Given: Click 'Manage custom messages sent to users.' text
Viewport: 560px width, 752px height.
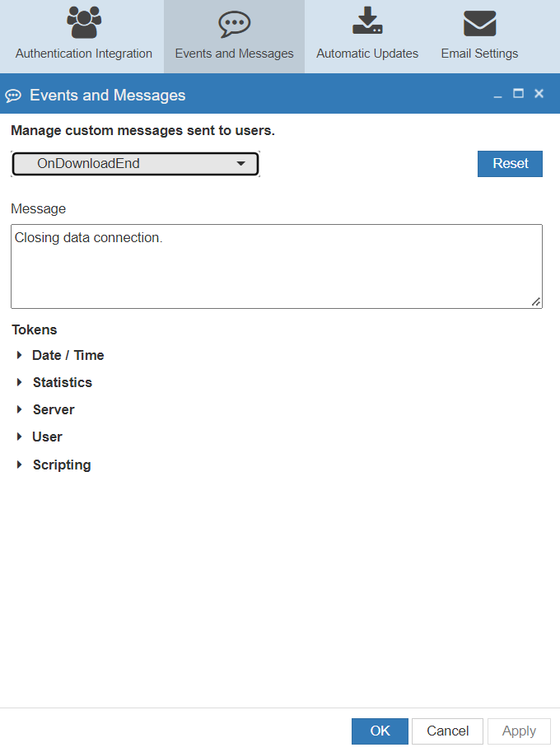Looking at the screenshot, I should tap(142, 130).
